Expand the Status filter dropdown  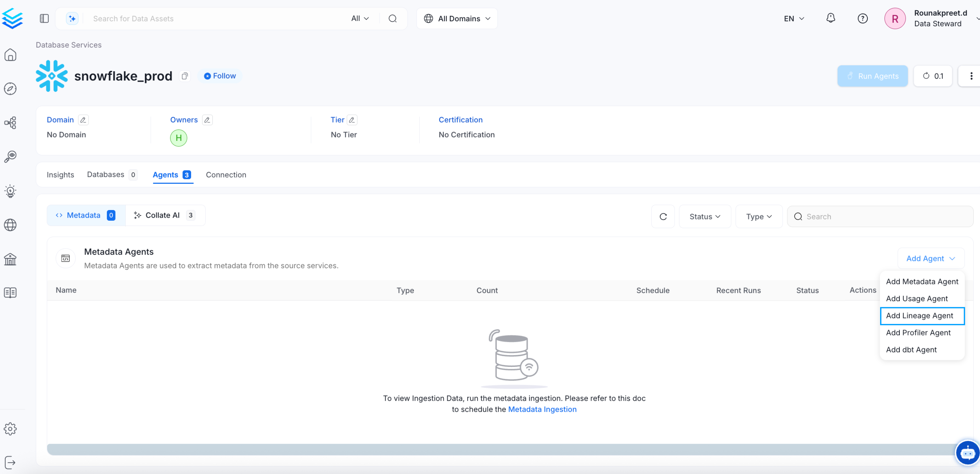click(x=705, y=216)
